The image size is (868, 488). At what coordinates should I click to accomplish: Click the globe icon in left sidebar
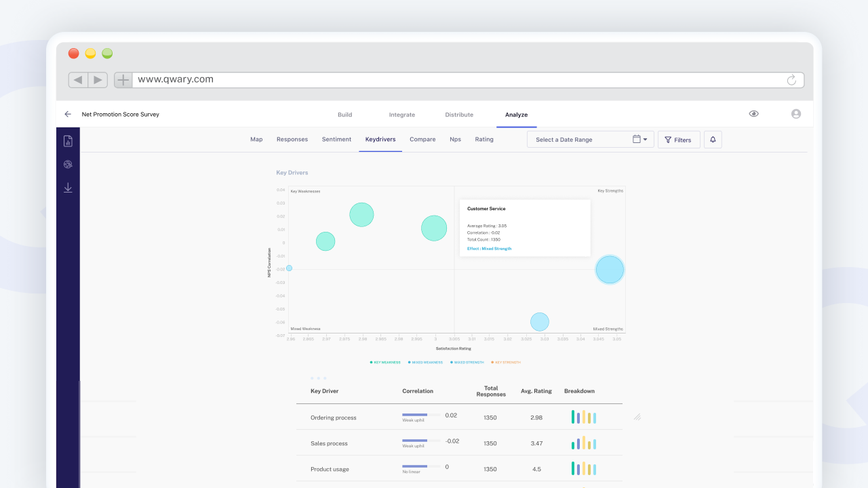(68, 164)
